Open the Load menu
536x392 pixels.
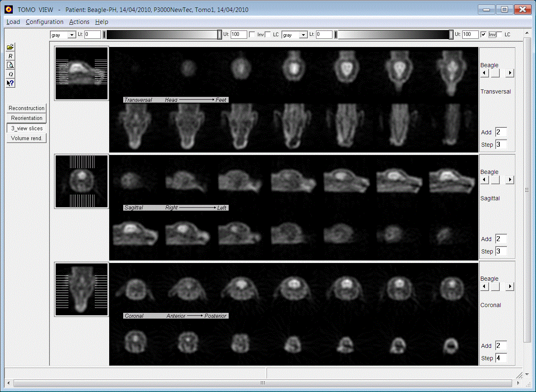click(x=13, y=22)
